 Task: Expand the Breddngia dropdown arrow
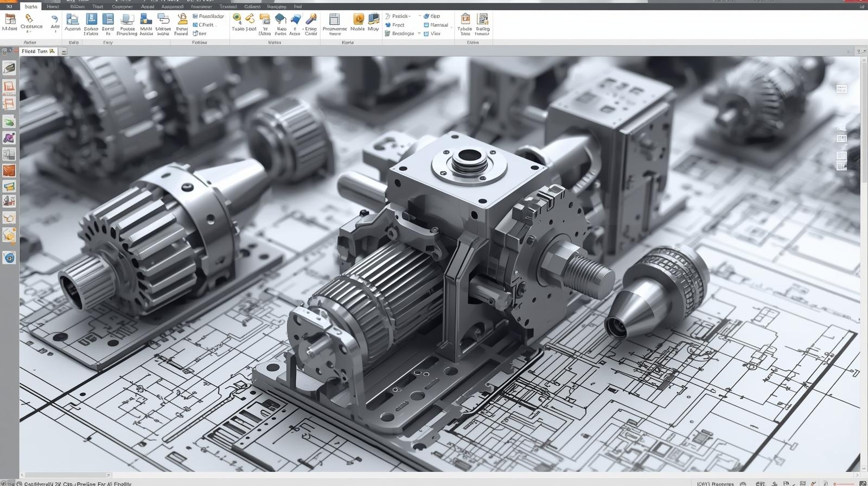click(x=419, y=34)
